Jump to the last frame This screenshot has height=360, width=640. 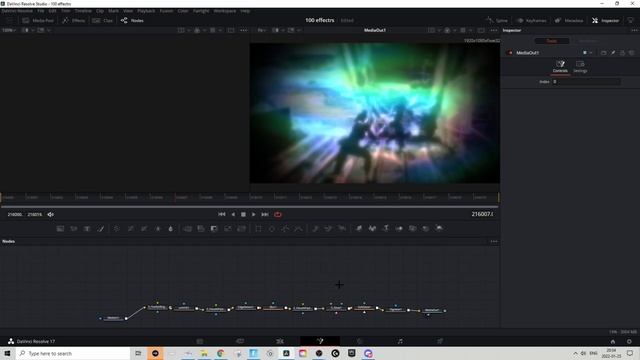coord(265,214)
